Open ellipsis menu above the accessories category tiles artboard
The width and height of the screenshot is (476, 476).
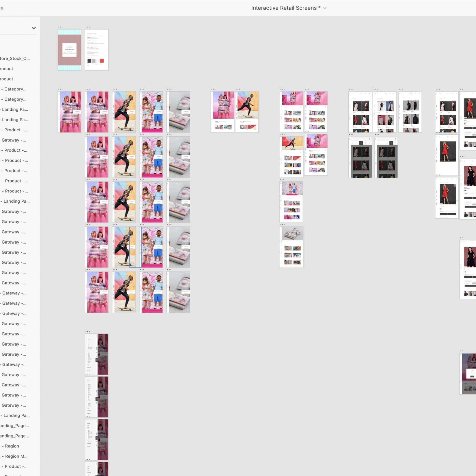[x=283, y=225]
